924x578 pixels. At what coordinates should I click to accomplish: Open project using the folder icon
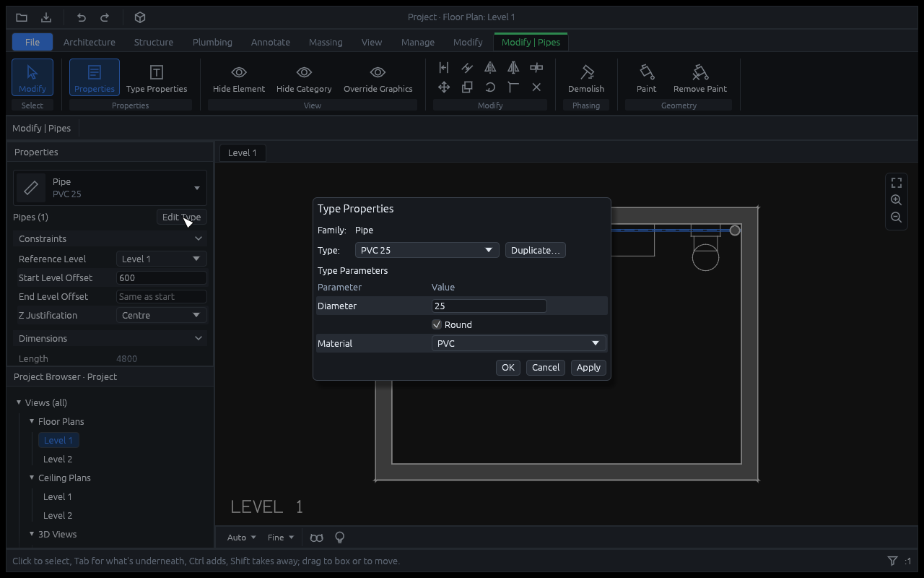tap(22, 17)
